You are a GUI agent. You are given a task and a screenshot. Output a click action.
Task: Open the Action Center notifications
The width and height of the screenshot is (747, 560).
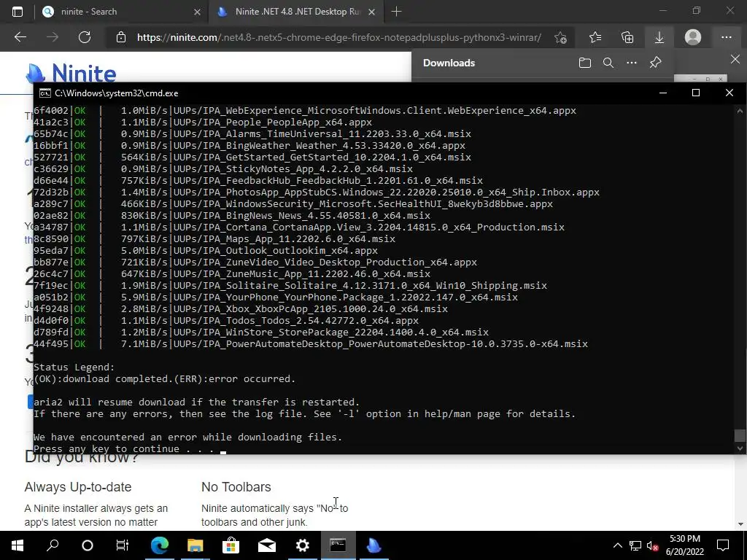(x=723, y=545)
